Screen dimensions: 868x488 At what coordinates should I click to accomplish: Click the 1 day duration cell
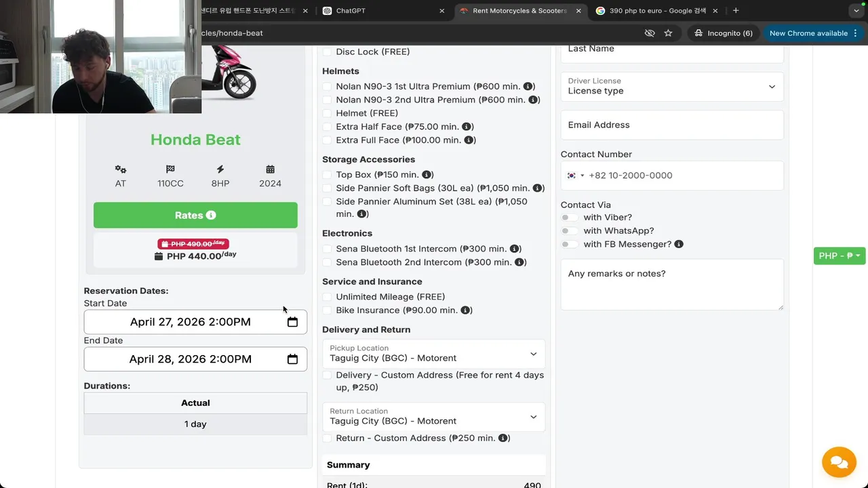[195, 424]
